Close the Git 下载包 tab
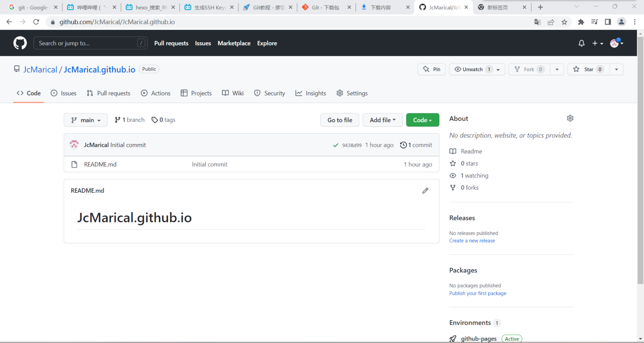 click(x=349, y=7)
